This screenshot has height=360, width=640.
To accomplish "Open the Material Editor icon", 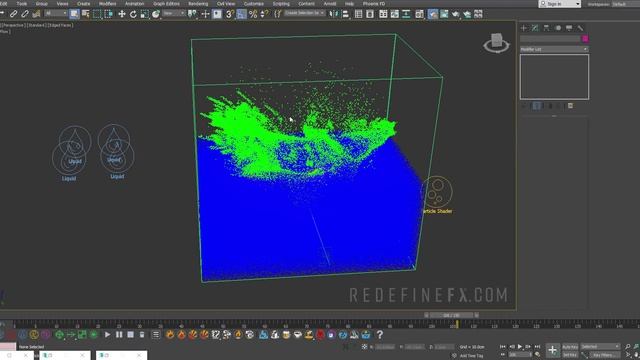I will (x=419, y=14).
